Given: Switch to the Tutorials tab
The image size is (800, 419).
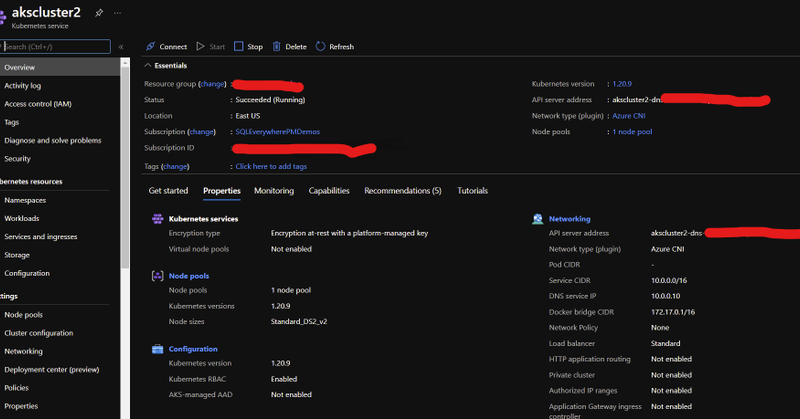Looking at the screenshot, I should (x=472, y=191).
